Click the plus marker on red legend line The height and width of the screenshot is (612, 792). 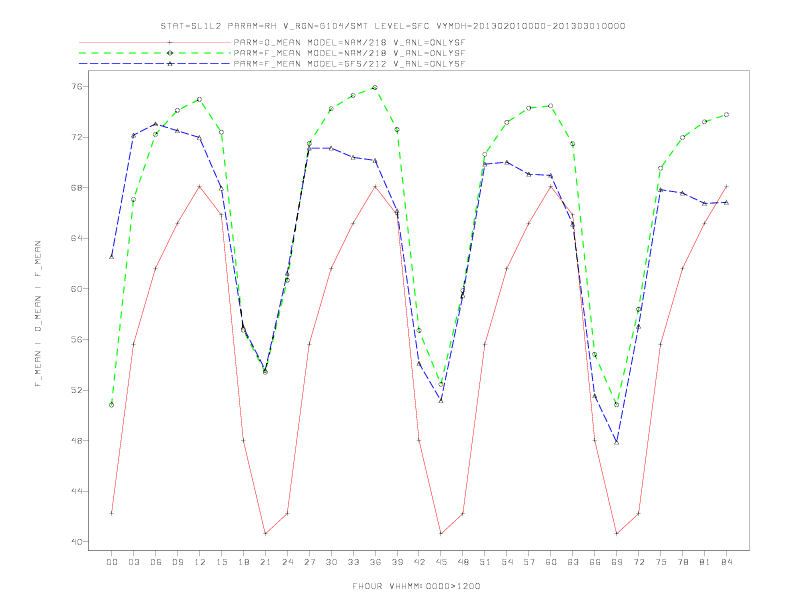click(170, 42)
